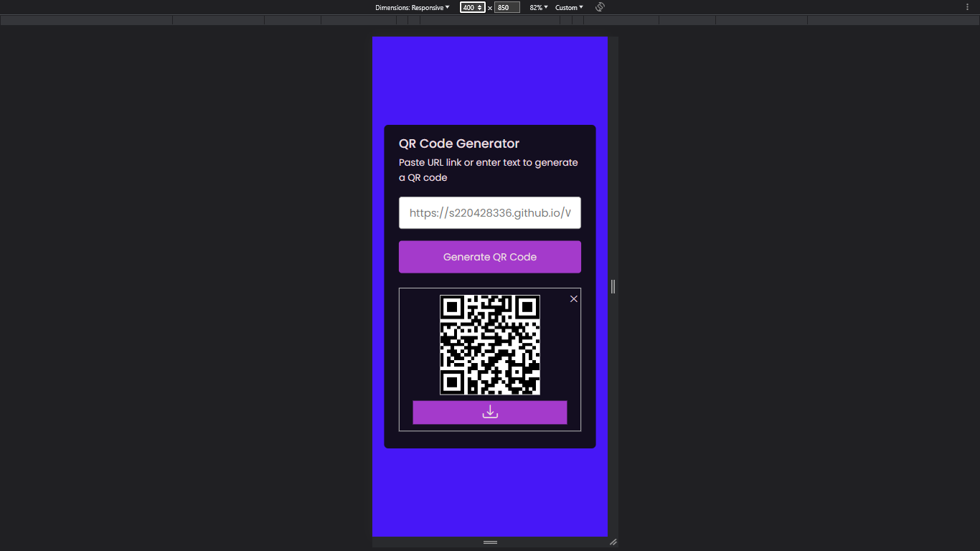The height and width of the screenshot is (551, 980).
Task: Open the Custom throttling dropdown
Action: 569,7
